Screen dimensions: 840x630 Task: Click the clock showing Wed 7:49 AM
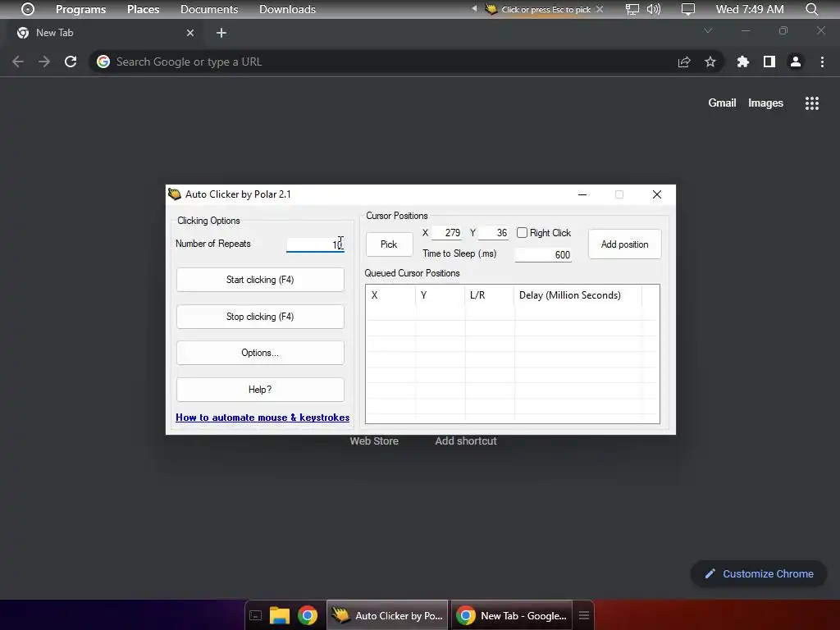coord(750,9)
